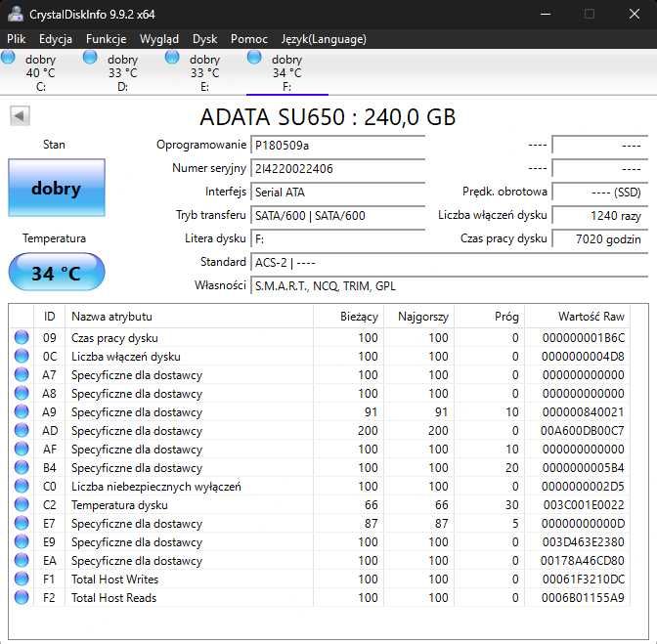Select 'Liczba niebezpiecznych wyłączeń' attribute row
The height and width of the screenshot is (644, 657).
coord(155,487)
